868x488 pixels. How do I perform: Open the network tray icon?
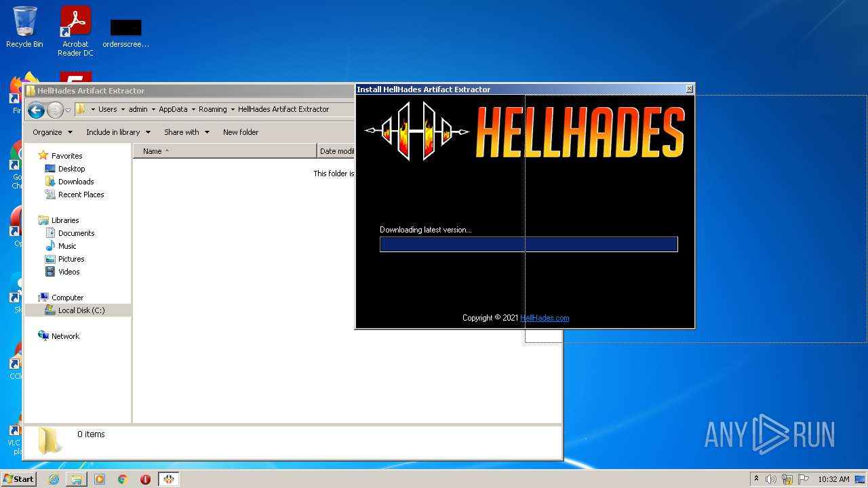click(787, 479)
